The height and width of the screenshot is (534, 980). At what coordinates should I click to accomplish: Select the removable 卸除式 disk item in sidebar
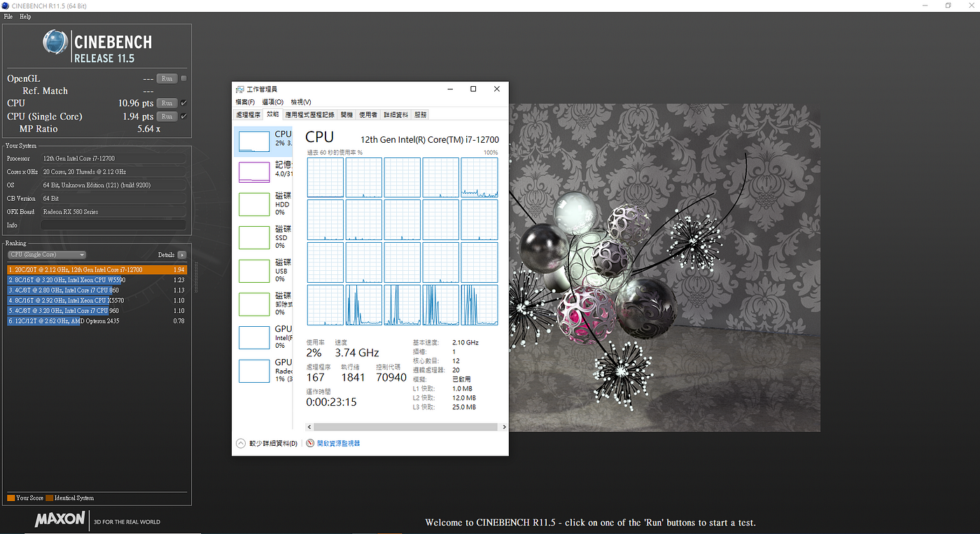264,304
